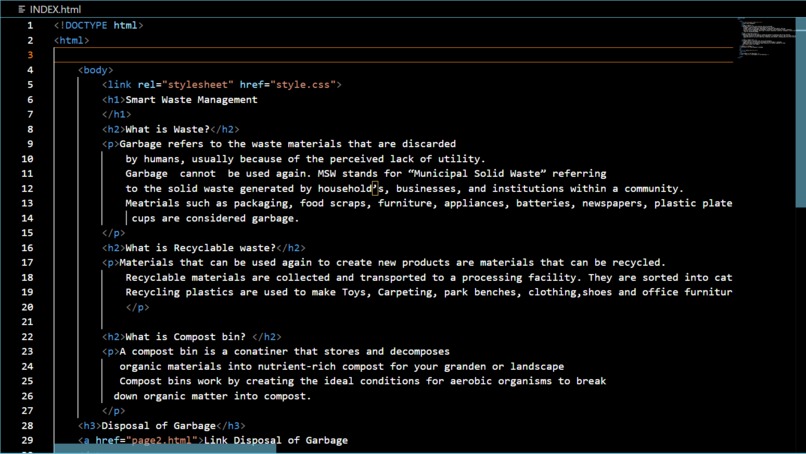Image resolution: width=806 pixels, height=454 pixels.
Task: Click the closing p tag on line 27
Action: pos(113,411)
